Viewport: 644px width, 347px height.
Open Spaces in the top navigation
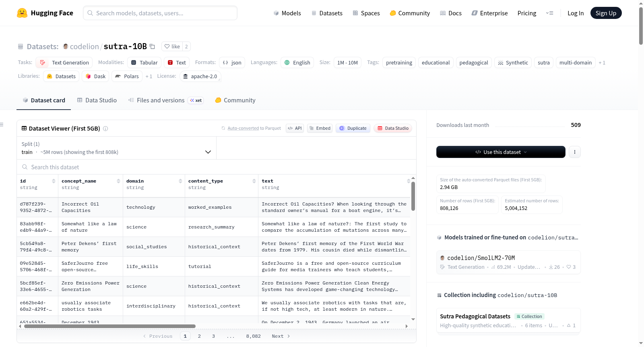(366, 13)
